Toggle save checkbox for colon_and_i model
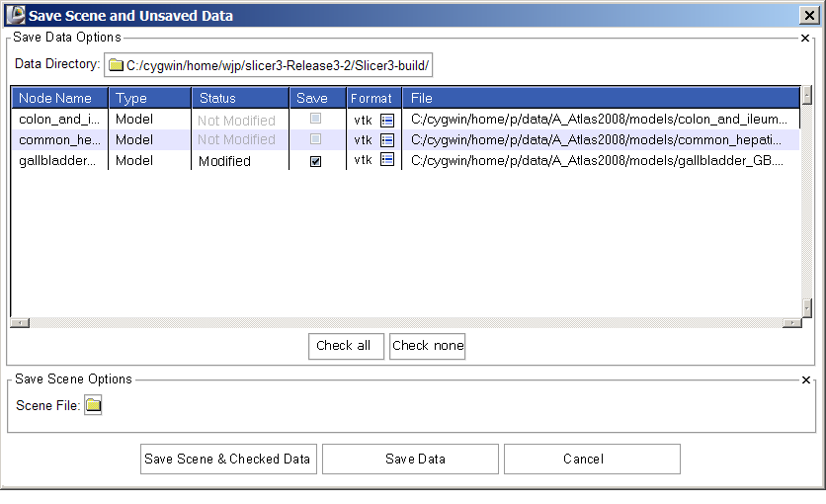 [315, 120]
